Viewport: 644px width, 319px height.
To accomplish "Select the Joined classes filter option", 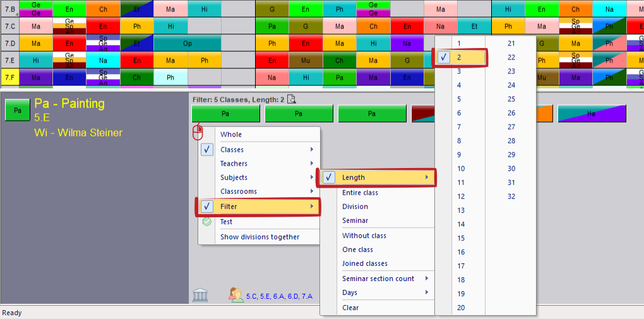I will (364, 263).
